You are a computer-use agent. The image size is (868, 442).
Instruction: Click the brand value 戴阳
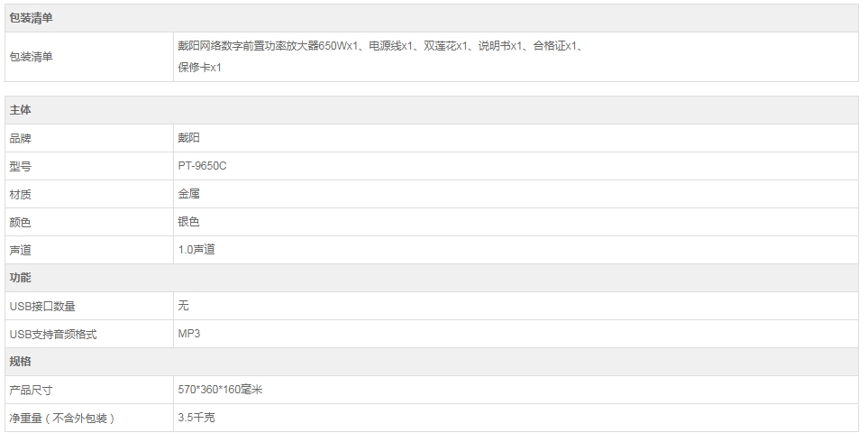(x=188, y=138)
